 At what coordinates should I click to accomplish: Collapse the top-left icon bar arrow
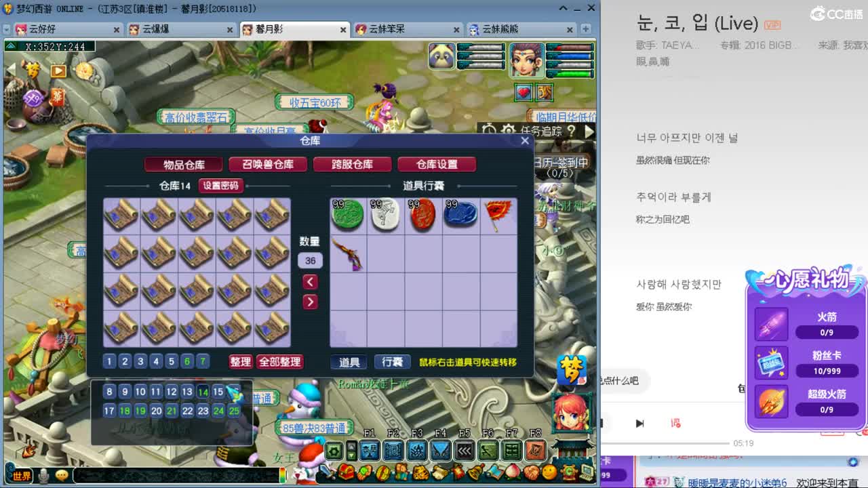(x=11, y=70)
